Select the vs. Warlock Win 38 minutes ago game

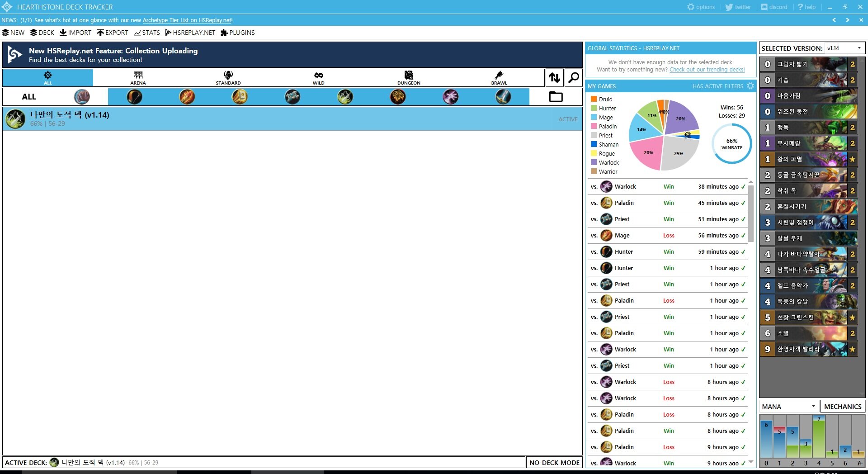(x=667, y=186)
